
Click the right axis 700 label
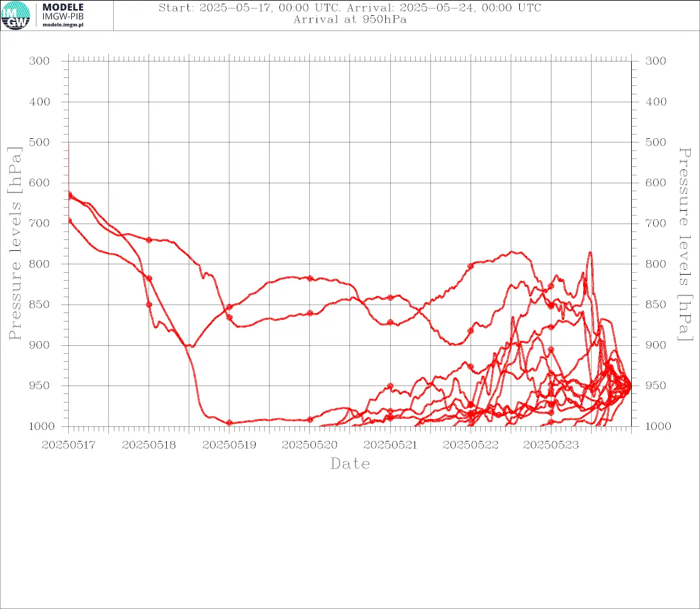656,223
